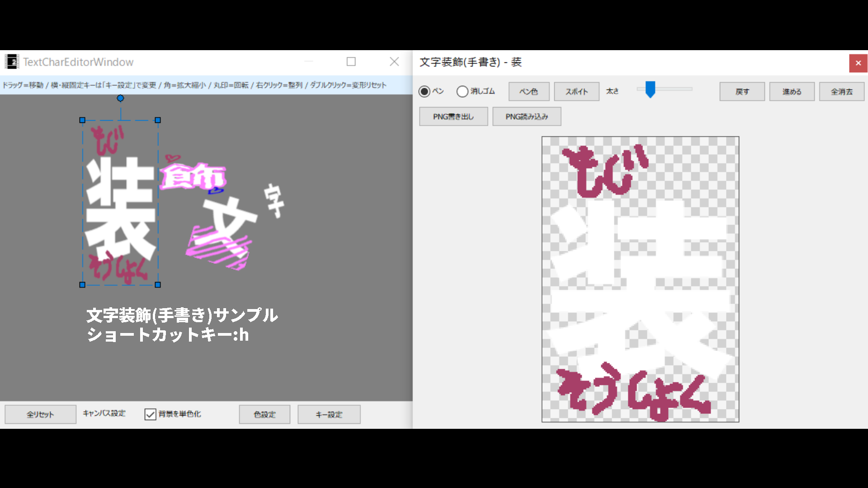
Task: Select the pink 飾 character on canvas
Action: (193, 177)
